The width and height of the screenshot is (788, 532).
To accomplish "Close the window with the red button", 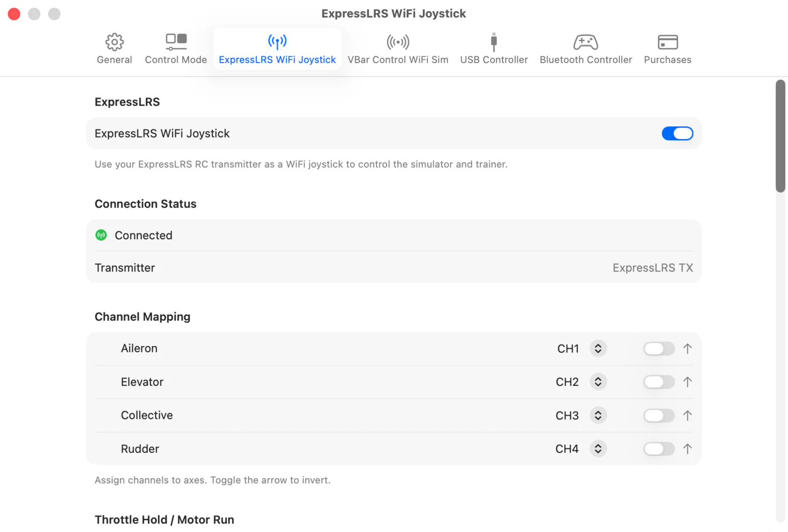I will [x=14, y=14].
